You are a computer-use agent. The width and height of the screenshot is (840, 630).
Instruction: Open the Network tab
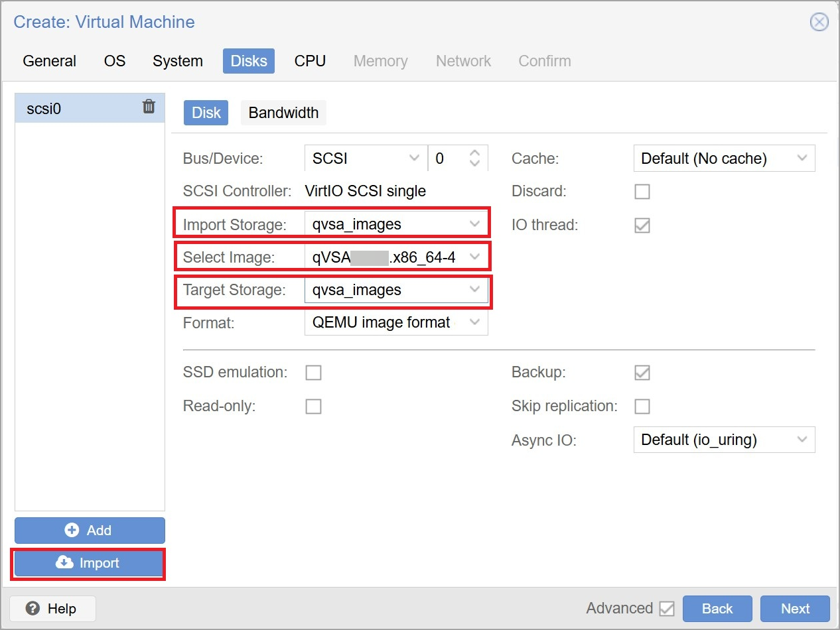pos(463,61)
